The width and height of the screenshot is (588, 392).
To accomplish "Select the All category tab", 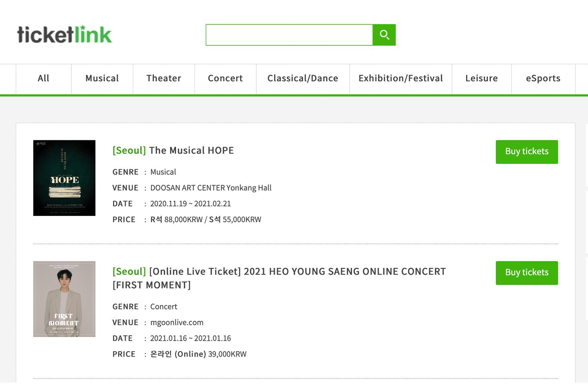I will tap(44, 78).
